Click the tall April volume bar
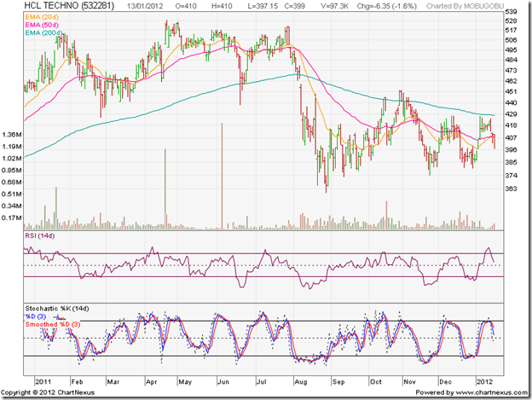This screenshot has height=400, width=532. pos(165,189)
